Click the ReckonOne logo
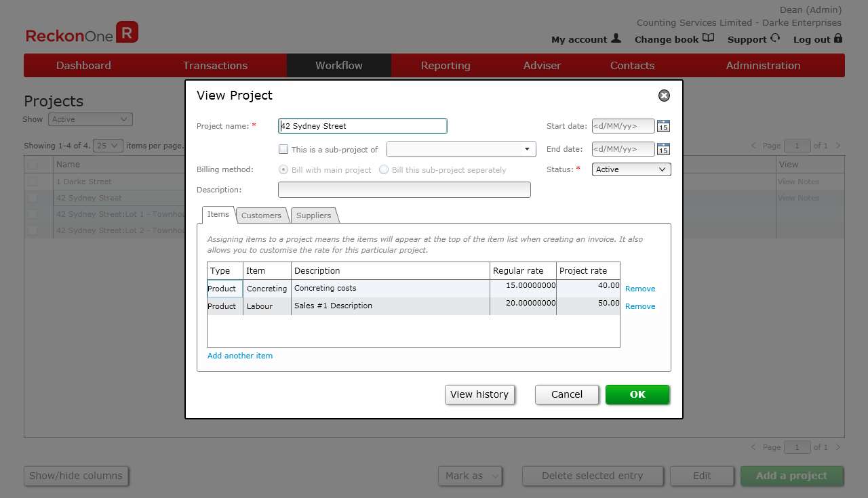Screen dimensions: 868x498 pos(81,31)
